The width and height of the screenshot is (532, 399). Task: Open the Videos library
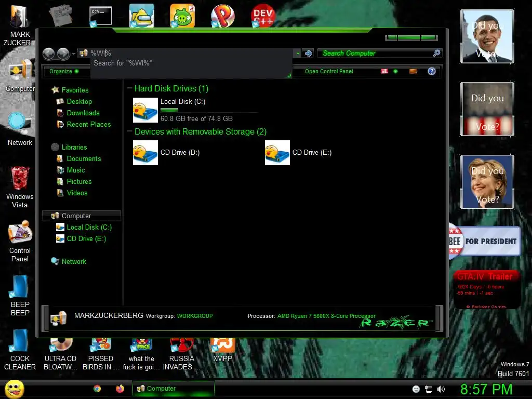[x=77, y=193]
